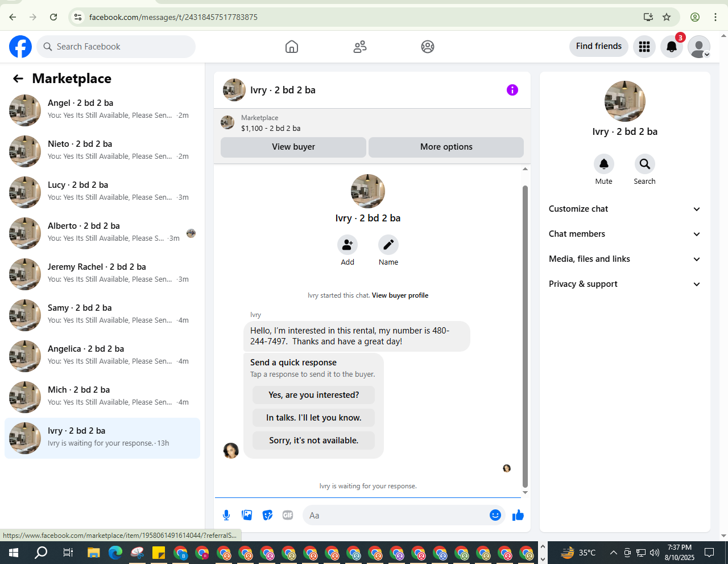Image resolution: width=728 pixels, height=564 pixels.
Task: Open Samy 2 bd 2 ba conversation
Action: (102, 315)
